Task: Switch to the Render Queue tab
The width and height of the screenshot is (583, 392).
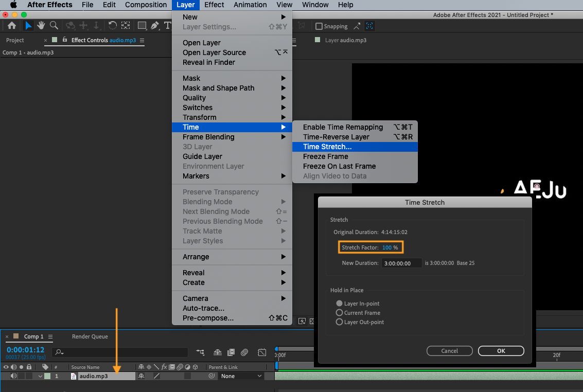Action: (x=90, y=336)
